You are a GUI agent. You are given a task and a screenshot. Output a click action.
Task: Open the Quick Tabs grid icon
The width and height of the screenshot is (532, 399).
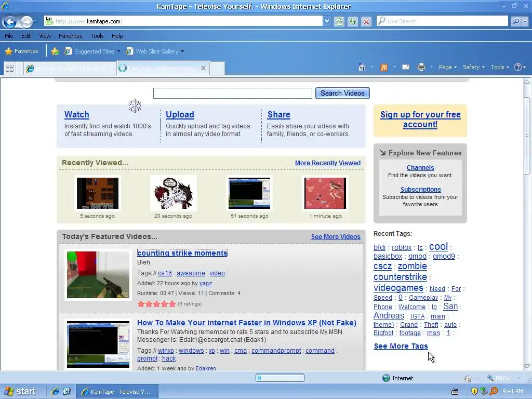tap(9, 68)
